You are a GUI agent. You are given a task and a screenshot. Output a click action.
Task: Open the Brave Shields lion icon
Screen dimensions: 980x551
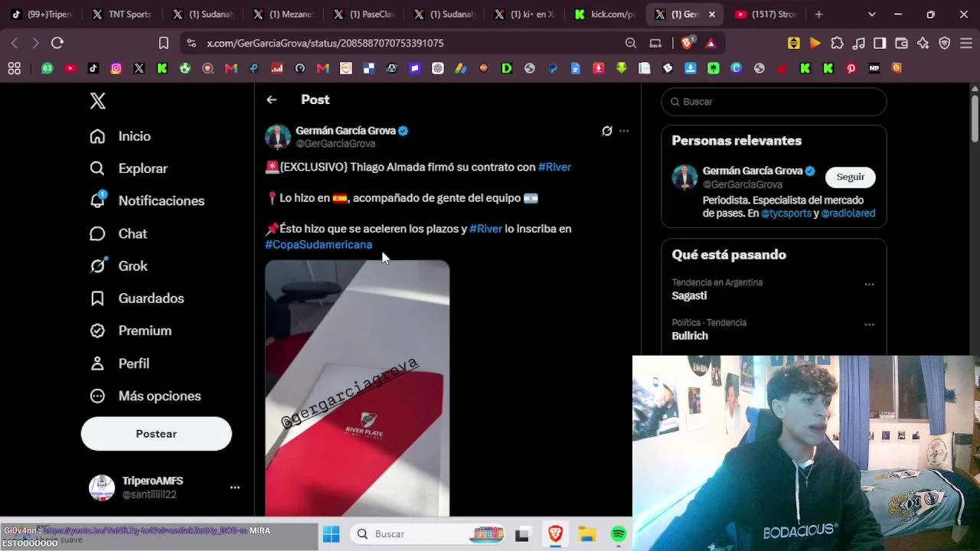[x=687, y=44]
